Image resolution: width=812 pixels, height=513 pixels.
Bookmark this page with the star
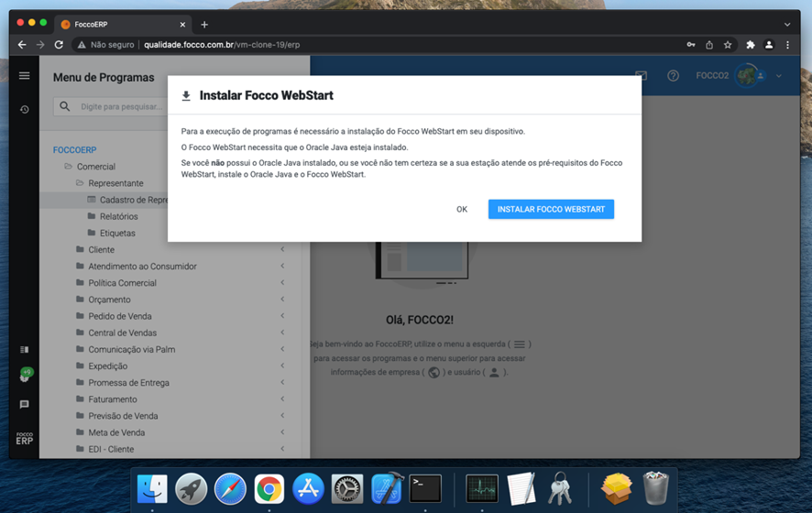tap(728, 45)
